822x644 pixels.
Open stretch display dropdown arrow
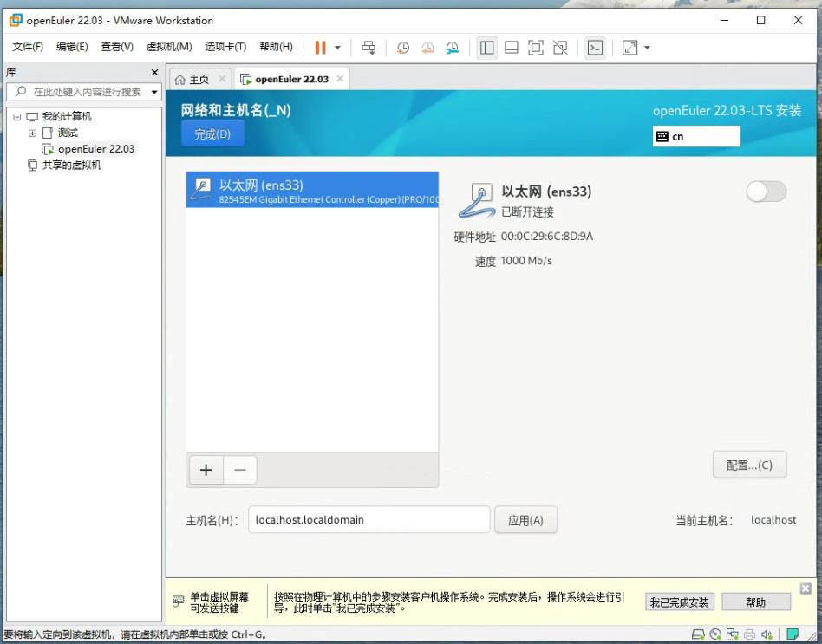648,48
